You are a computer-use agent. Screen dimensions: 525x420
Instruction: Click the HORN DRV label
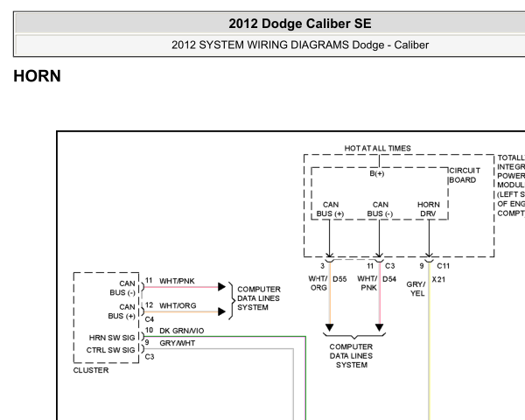[x=429, y=209]
